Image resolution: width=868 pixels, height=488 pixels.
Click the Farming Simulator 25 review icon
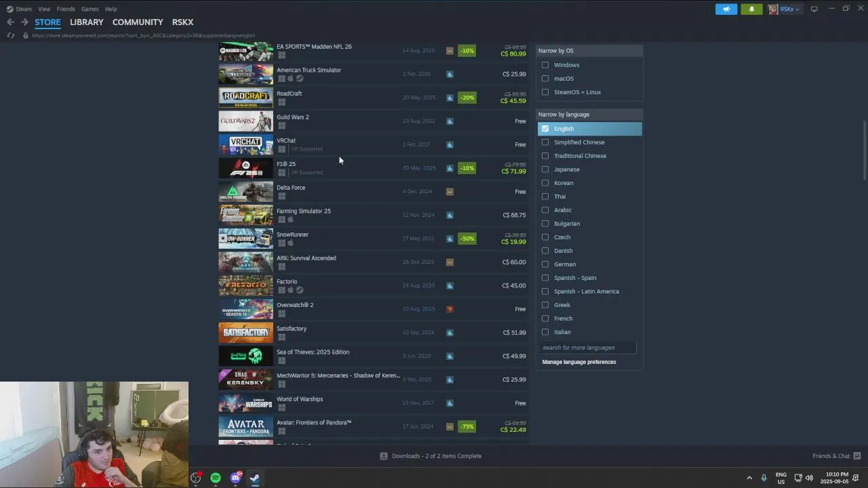[x=449, y=215]
